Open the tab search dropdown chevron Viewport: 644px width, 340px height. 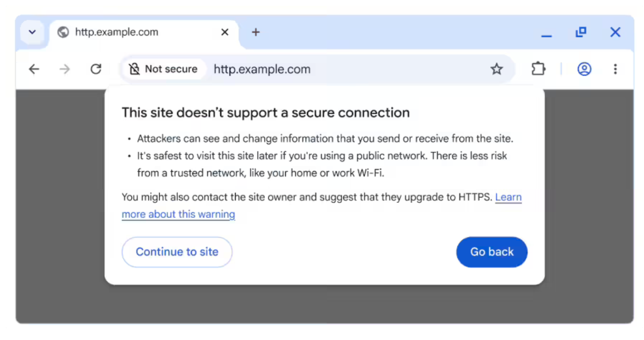[x=32, y=32]
